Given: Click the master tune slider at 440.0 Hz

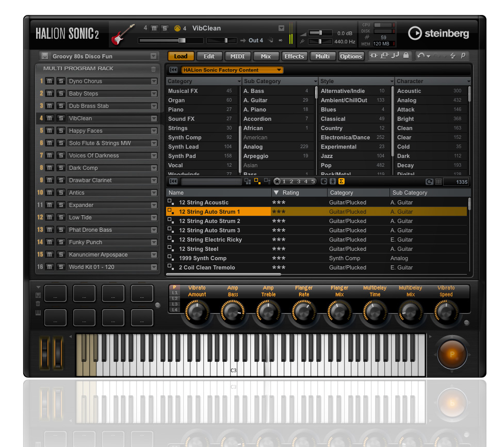Looking at the screenshot, I should click(319, 41).
